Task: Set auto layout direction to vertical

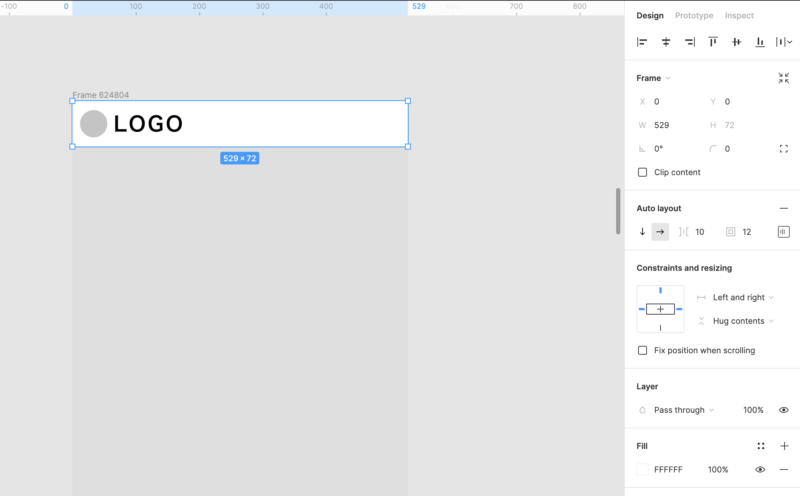Action: click(x=642, y=232)
